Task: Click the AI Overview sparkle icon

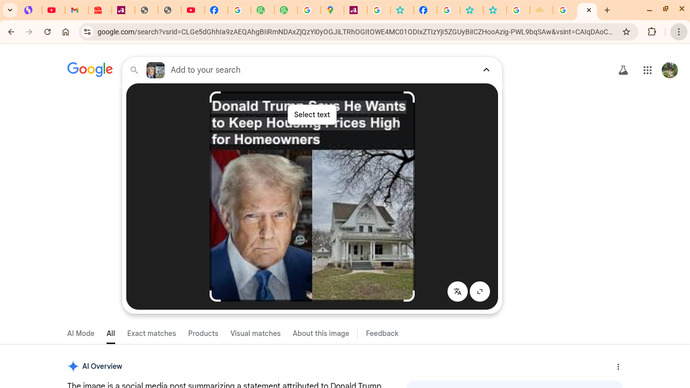Action: tap(73, 366)
